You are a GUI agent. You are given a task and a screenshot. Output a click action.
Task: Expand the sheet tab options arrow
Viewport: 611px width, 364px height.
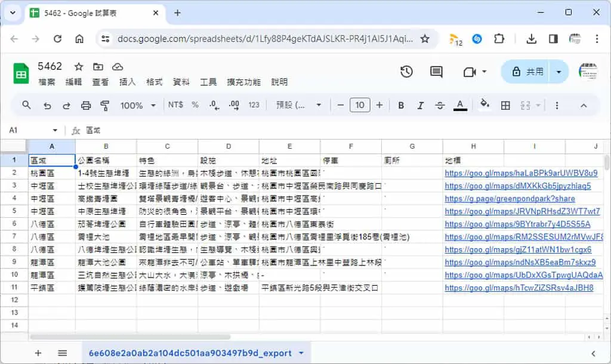301,353
